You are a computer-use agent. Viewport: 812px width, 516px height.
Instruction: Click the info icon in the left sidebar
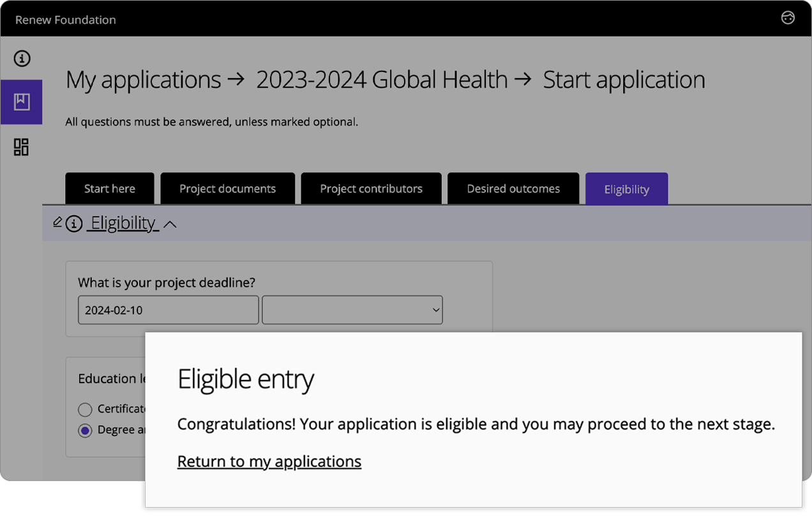[x=22, y=58]
